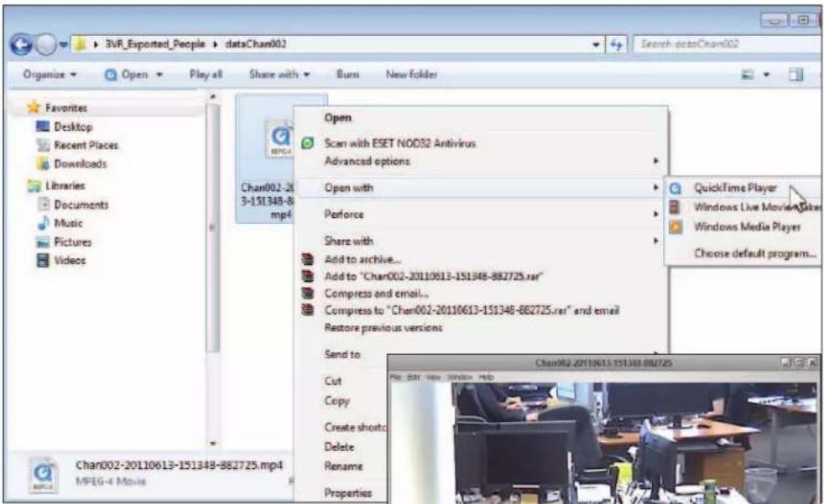Screen dimensions: 824x504
Task: Choose Delete in context menu
Action: coord(339,447)
